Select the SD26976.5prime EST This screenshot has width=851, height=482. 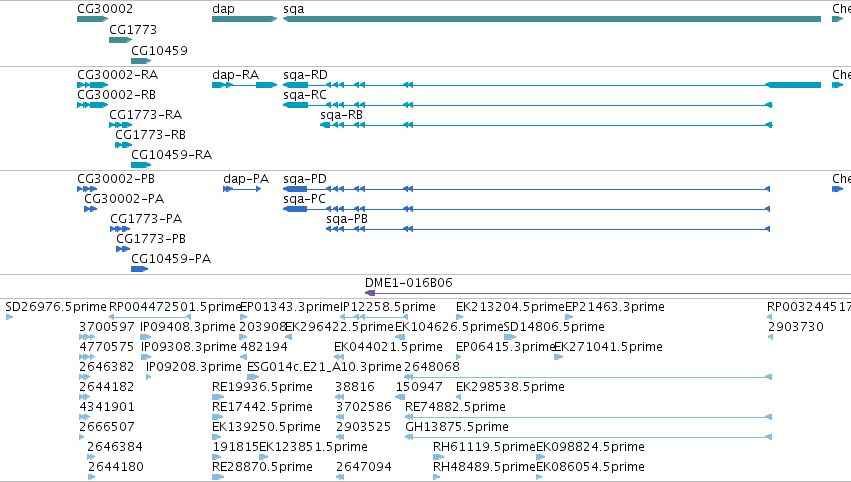9,317
